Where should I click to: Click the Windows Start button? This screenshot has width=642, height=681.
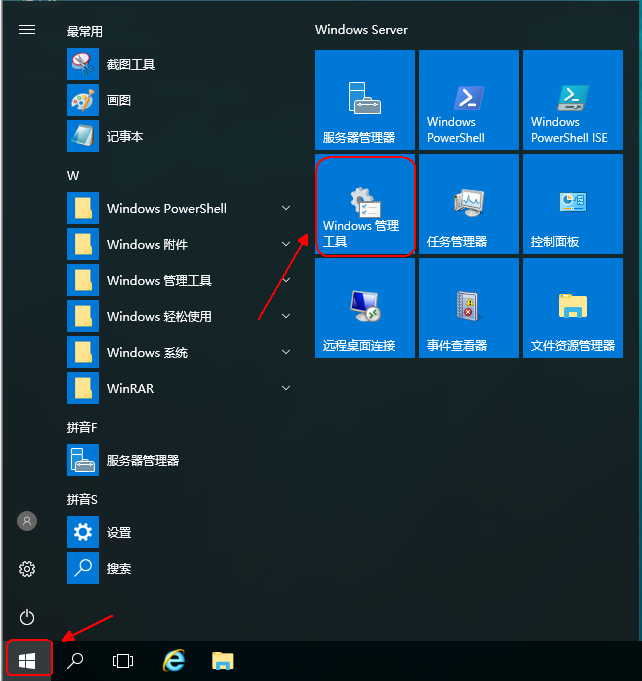coord(27,661)
